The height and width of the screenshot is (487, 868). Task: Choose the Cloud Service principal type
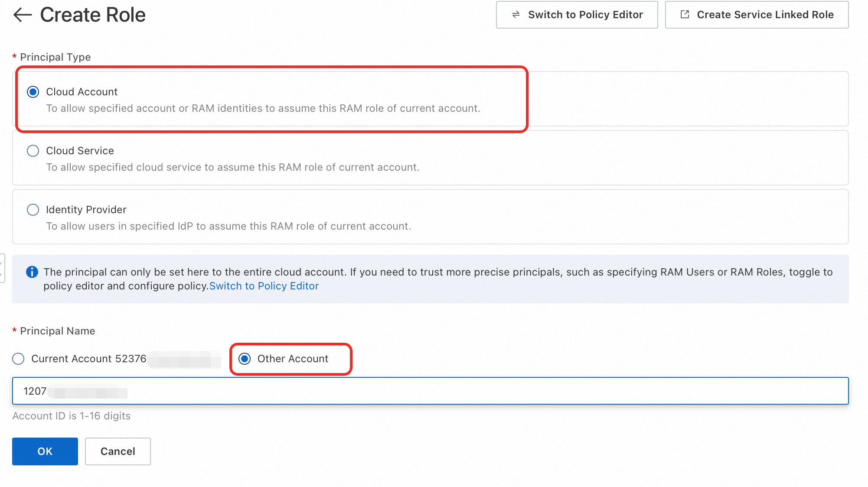click(x=33, y=151)
